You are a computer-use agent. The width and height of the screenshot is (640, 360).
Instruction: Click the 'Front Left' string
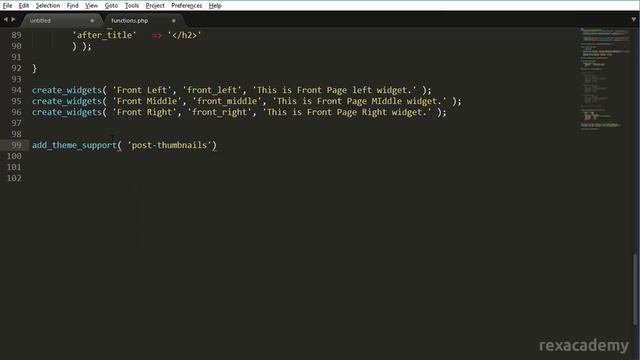142,90
